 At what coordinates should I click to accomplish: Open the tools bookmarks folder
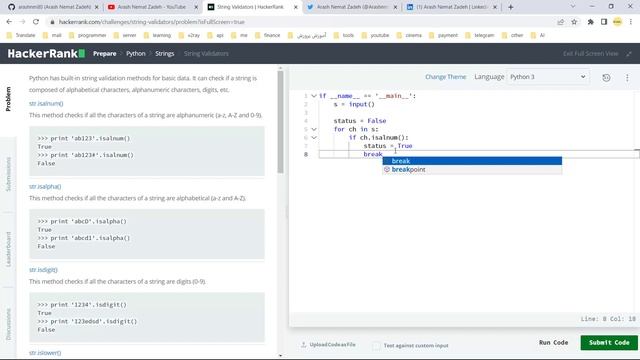pos(344,36)
